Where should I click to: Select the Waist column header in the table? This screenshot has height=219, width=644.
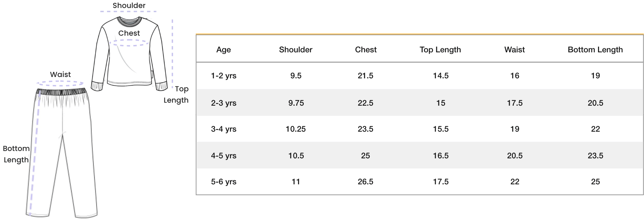[515, 50]
